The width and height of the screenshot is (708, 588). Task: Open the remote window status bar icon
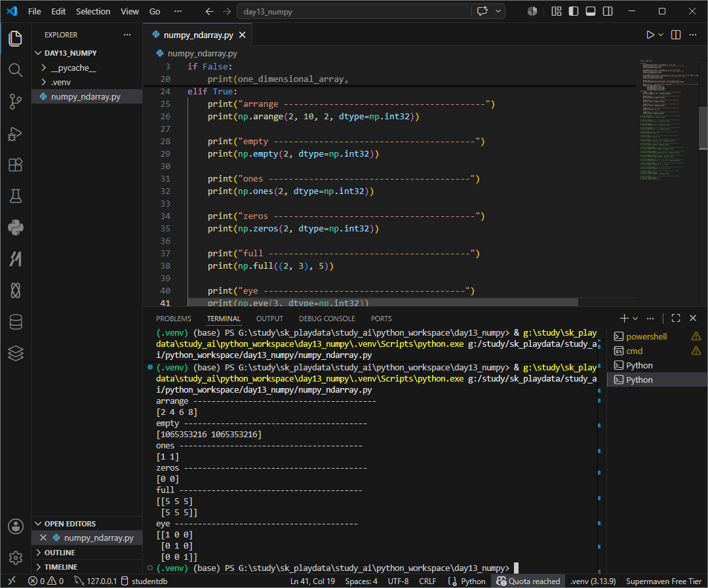tap(12, 581)
